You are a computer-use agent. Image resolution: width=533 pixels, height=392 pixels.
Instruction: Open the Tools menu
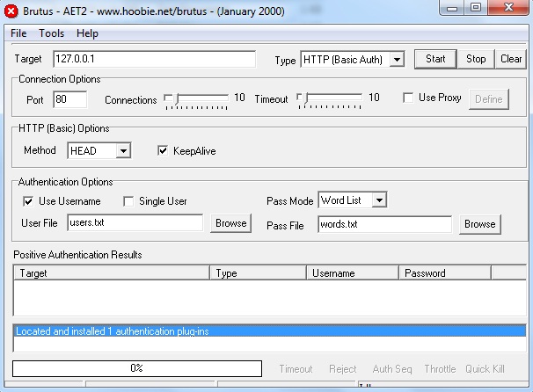click(x=51, y=33)
